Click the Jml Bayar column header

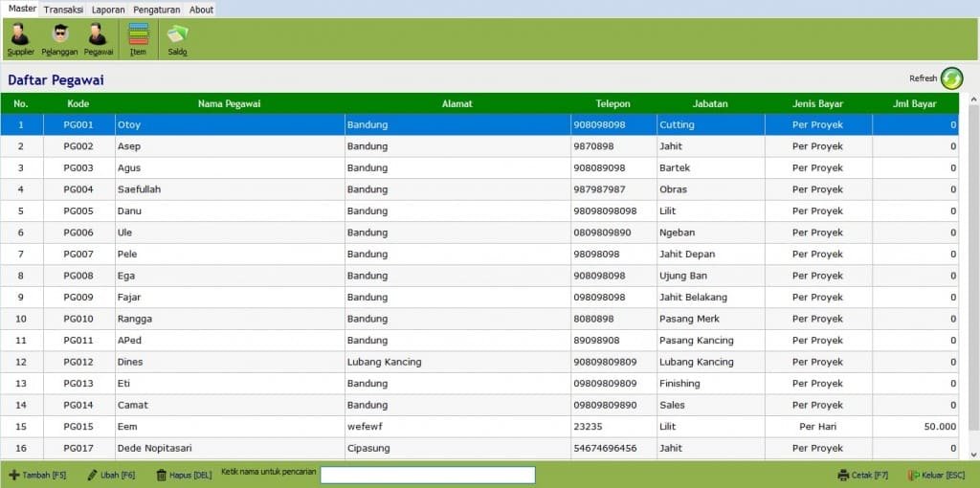[914, 103]
